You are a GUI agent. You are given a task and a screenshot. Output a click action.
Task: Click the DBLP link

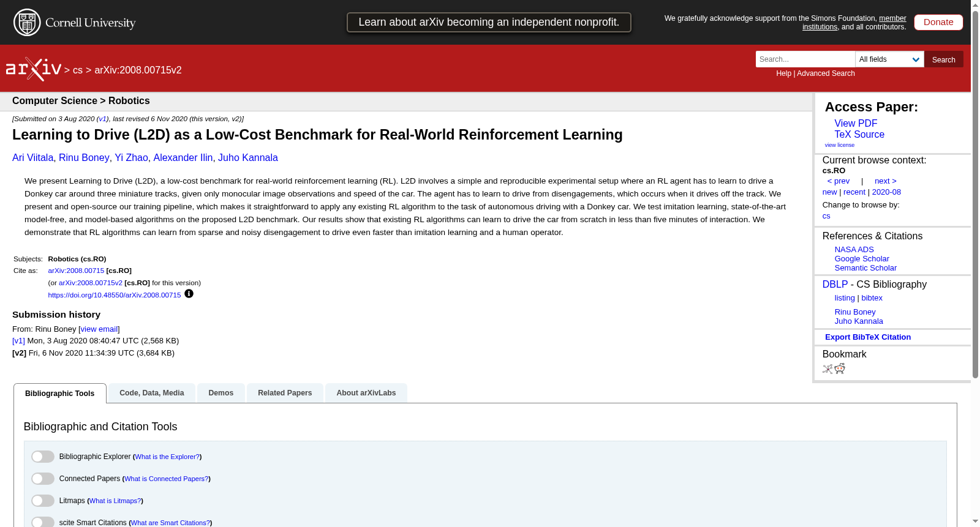tap(835, 285)
